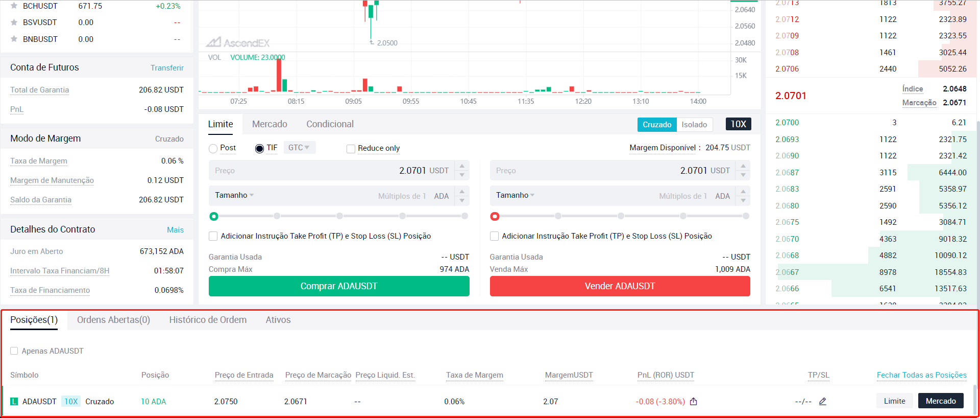Viewport: 980px width, 418px height.
Task: Open Histórico de Ordem tab
Action: (x=208, y=320)
